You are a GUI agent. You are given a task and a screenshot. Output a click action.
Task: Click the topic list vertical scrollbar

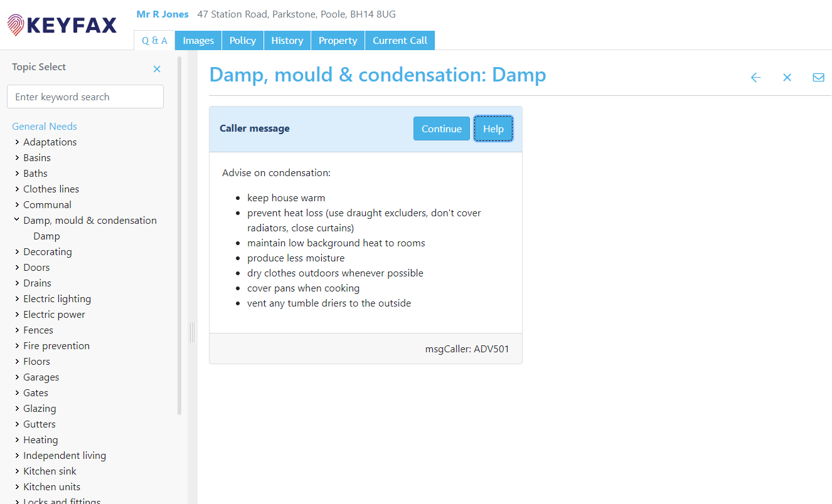point(179,238)
